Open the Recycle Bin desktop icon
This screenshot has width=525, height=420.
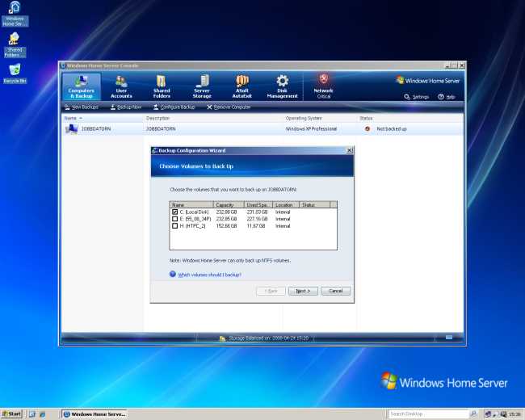(15, 73)
